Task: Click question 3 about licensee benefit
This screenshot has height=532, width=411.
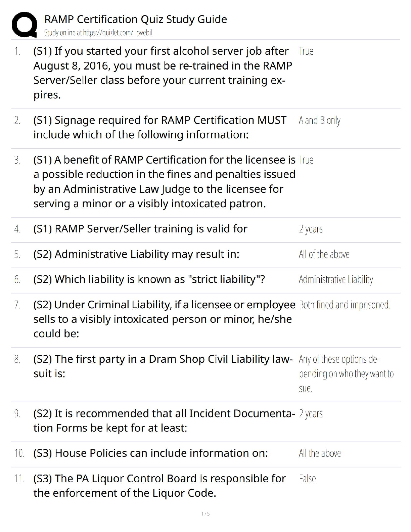Action: (x=164, y=182)
